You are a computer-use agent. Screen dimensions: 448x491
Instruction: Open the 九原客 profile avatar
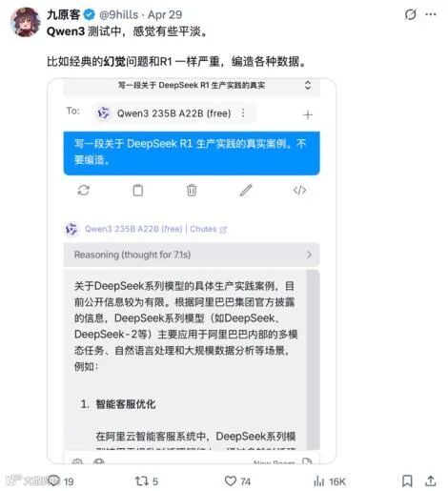click(x=26, y=22)
